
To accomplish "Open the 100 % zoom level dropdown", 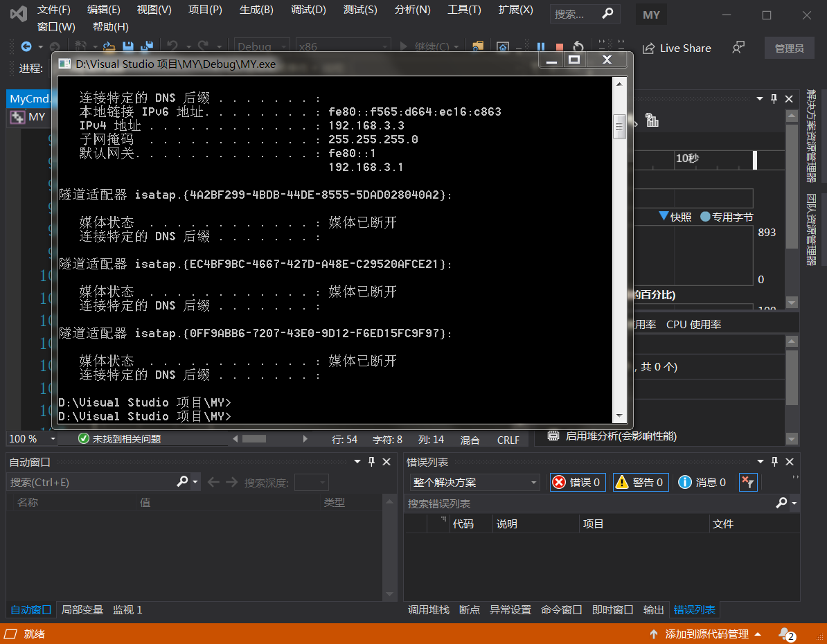I will pos(53,439).
